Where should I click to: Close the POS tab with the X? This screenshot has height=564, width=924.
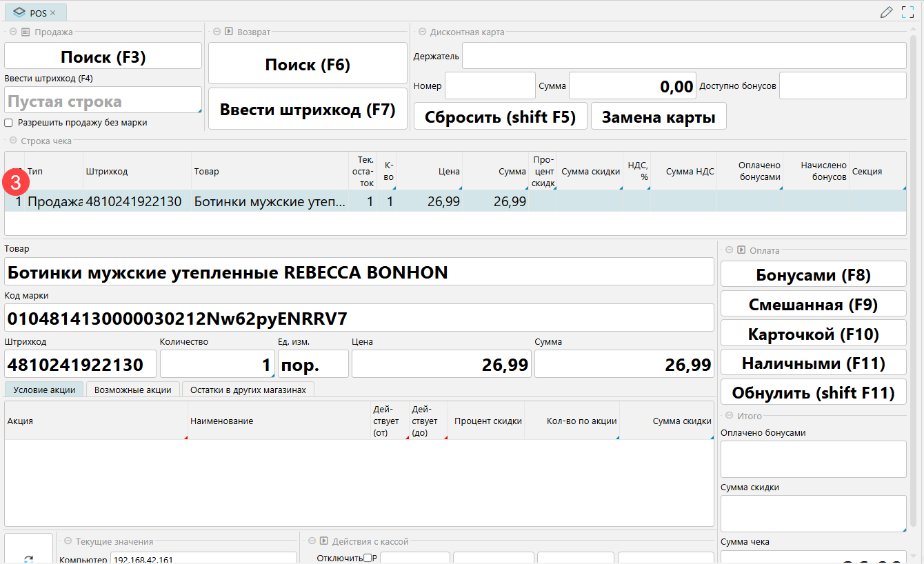click(53, 12)
